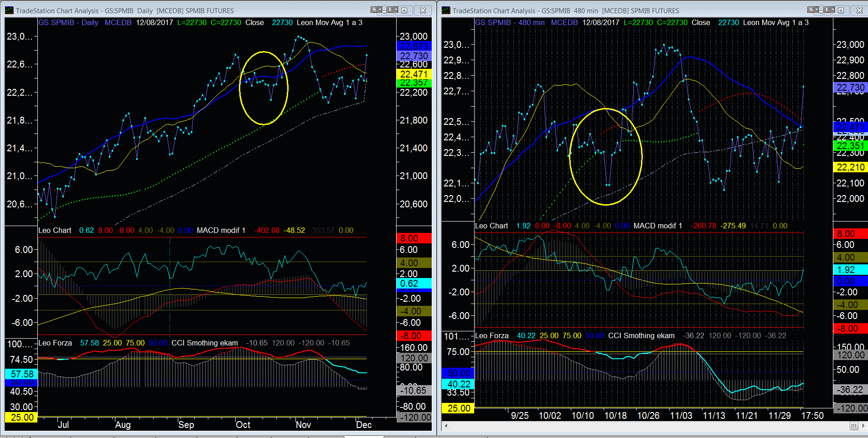
Task: Click 'MACD modif 1' label in 480 min window
Action: [x=658, y=226]
